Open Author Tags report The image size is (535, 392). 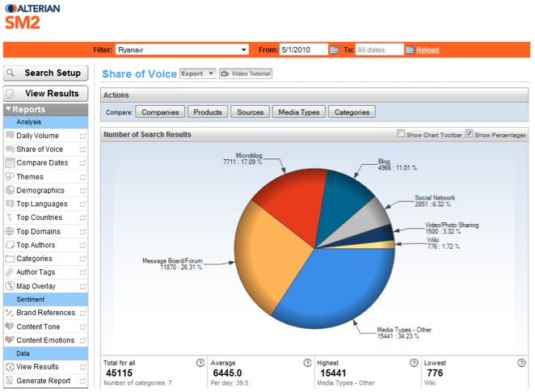pos(36,272)
